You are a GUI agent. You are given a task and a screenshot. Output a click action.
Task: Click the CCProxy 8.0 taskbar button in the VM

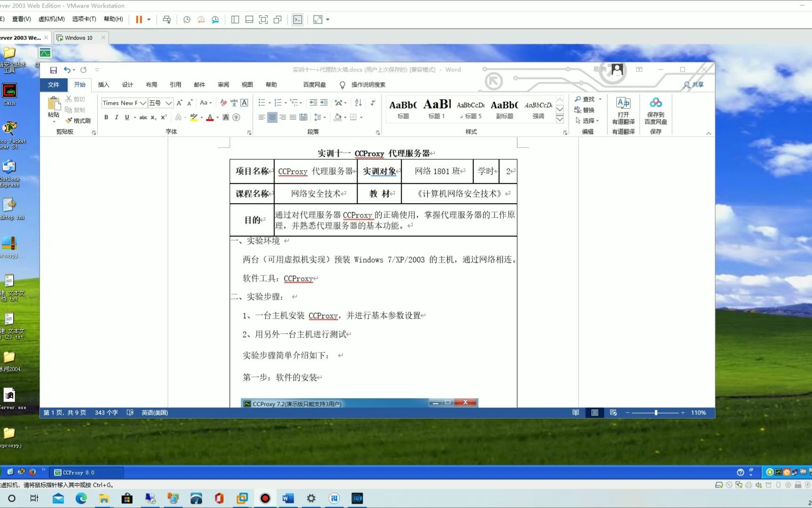[87, 472]
